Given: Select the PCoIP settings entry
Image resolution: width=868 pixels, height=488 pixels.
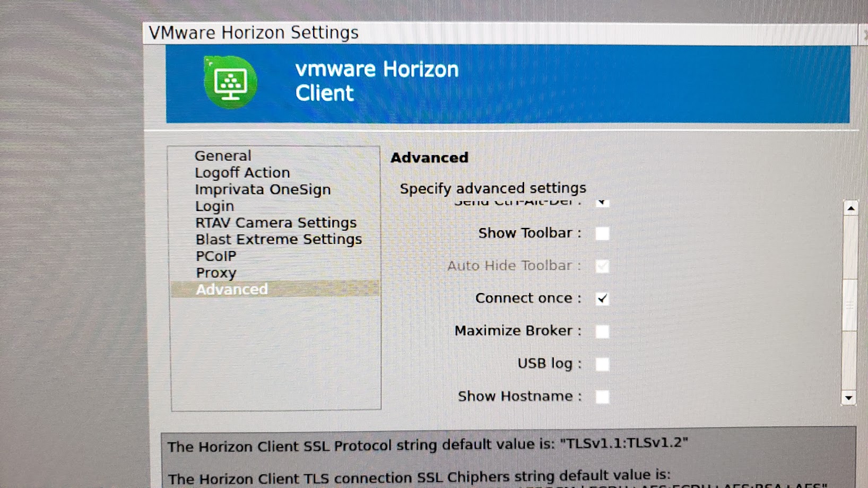Looking at the screenshot, I should [x=216, y=256].
